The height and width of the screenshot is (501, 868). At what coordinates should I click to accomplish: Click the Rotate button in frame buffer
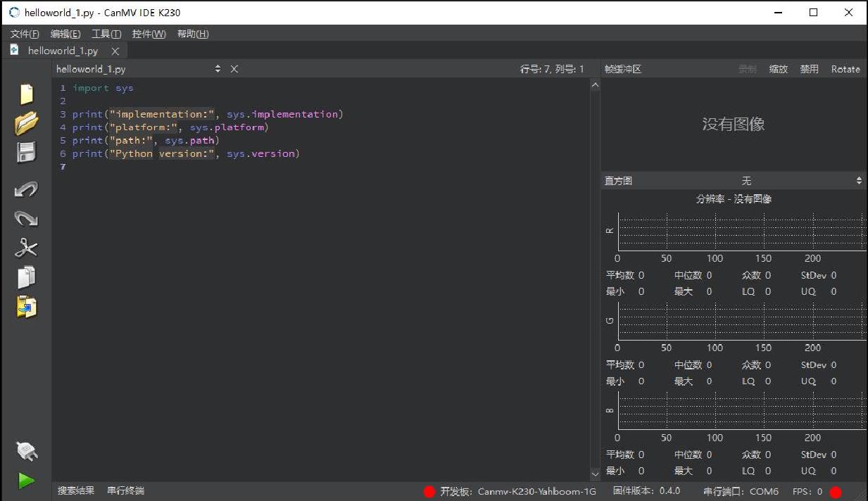pos(845,69)
